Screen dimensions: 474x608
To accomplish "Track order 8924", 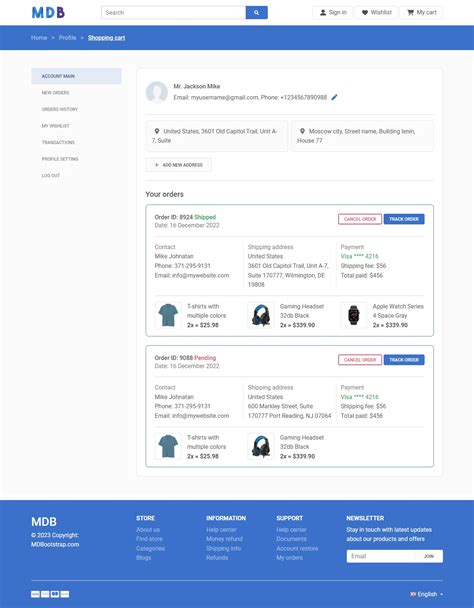I will point(404,219).
